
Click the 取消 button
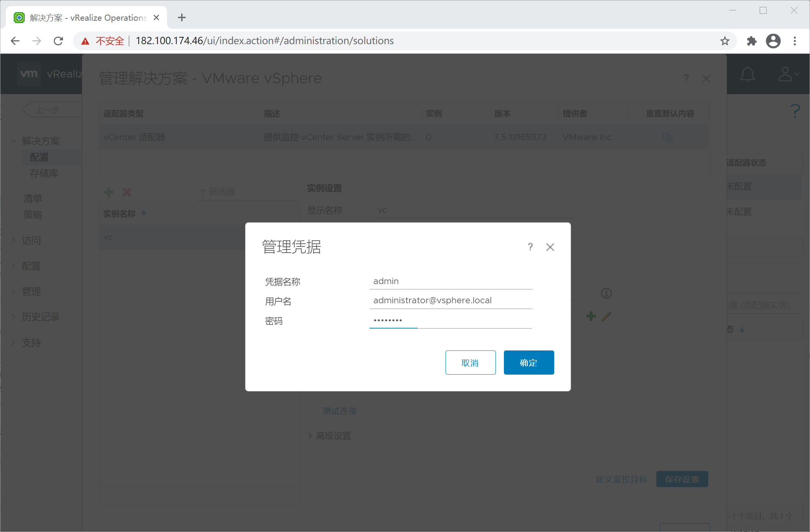470,362
